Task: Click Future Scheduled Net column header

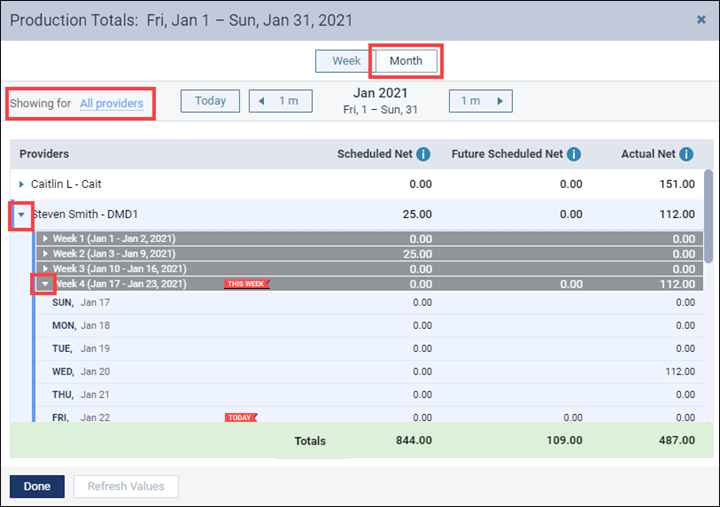Action: coord(507,154)
